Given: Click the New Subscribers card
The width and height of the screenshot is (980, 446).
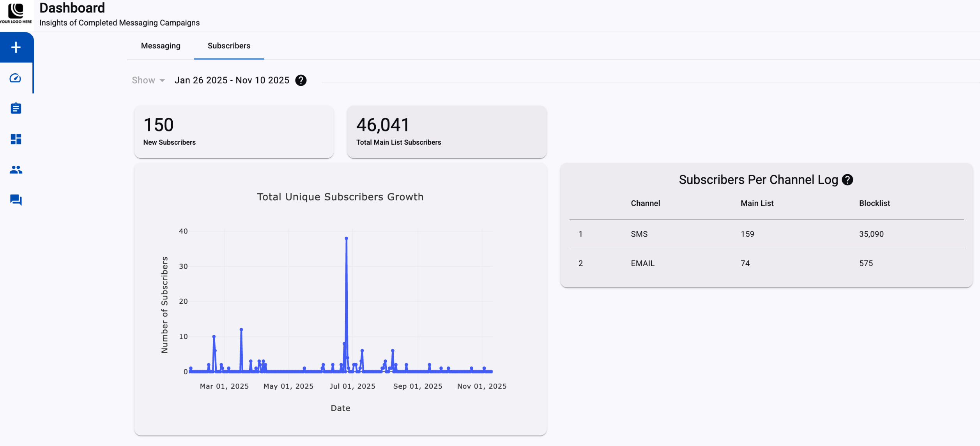Looking at the screenshot, I should click(x=234, y=132).
